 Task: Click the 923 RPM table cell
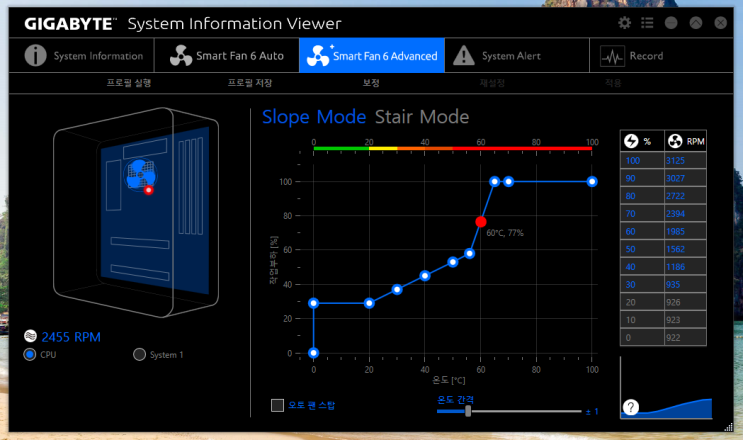tap(685, 320)
